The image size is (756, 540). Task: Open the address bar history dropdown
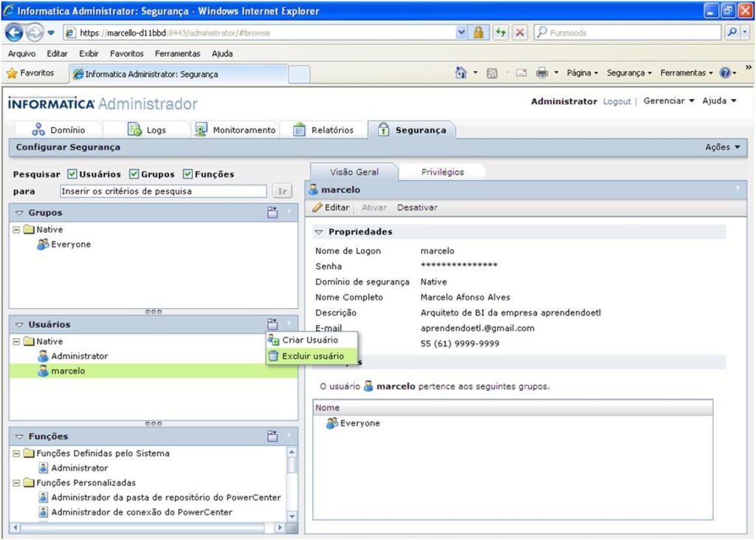[x=461, y=33]
